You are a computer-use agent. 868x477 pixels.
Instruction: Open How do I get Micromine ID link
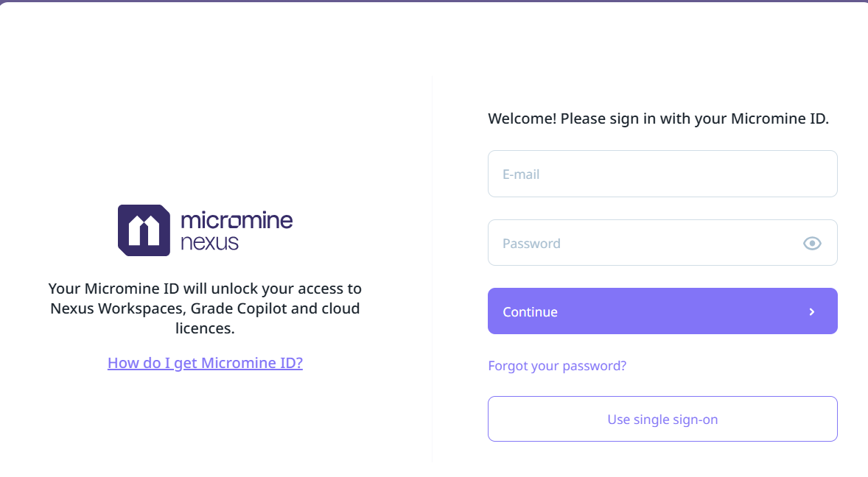point(205,363)
